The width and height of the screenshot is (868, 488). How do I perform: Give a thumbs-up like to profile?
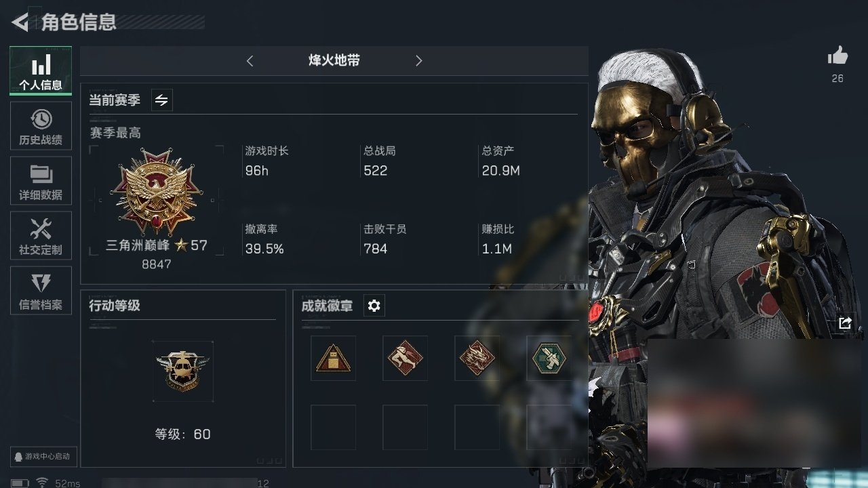837,57
